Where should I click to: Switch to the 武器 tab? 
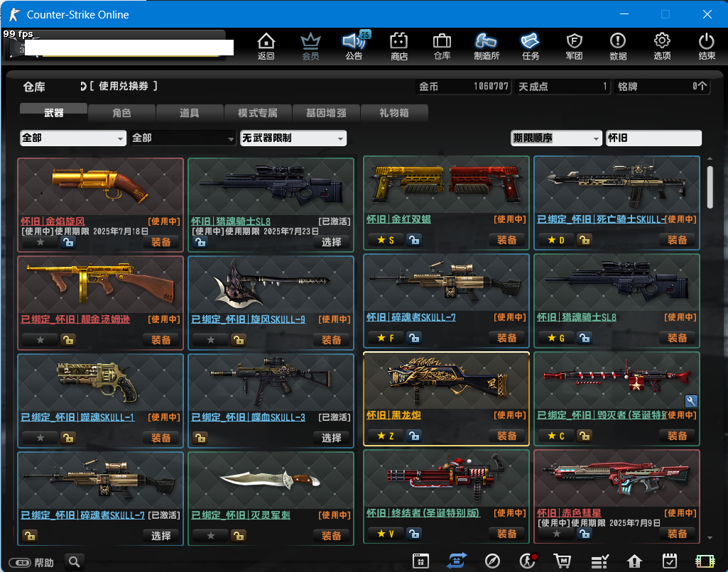53,112
